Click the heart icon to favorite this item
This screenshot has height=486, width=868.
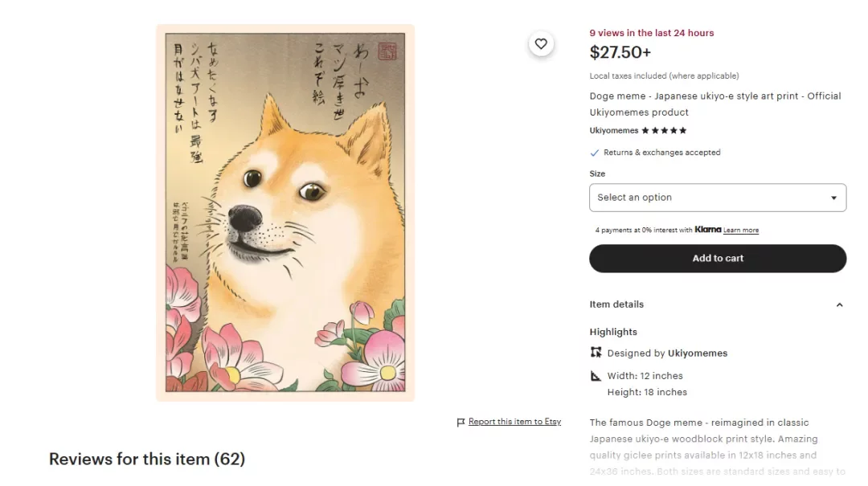(541, 44)
